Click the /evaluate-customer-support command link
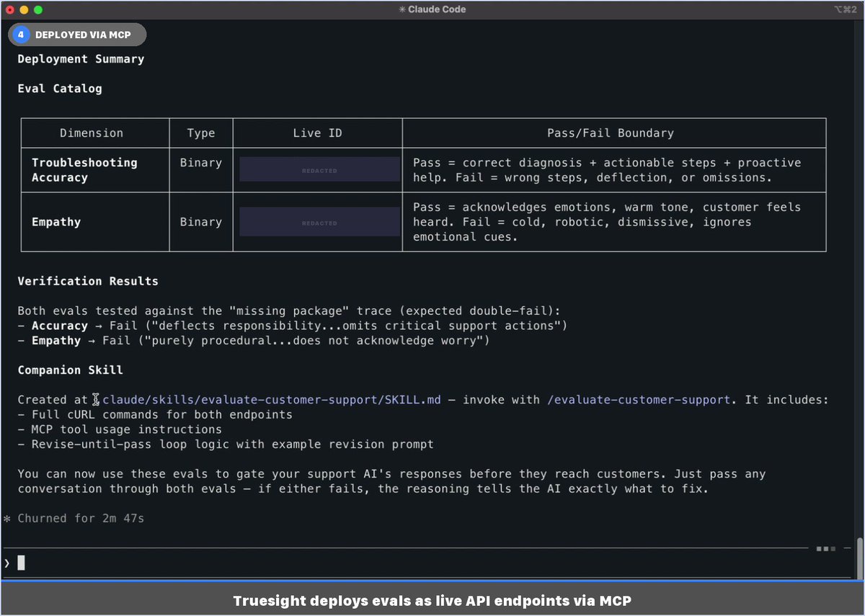 [x=638, y=400]
